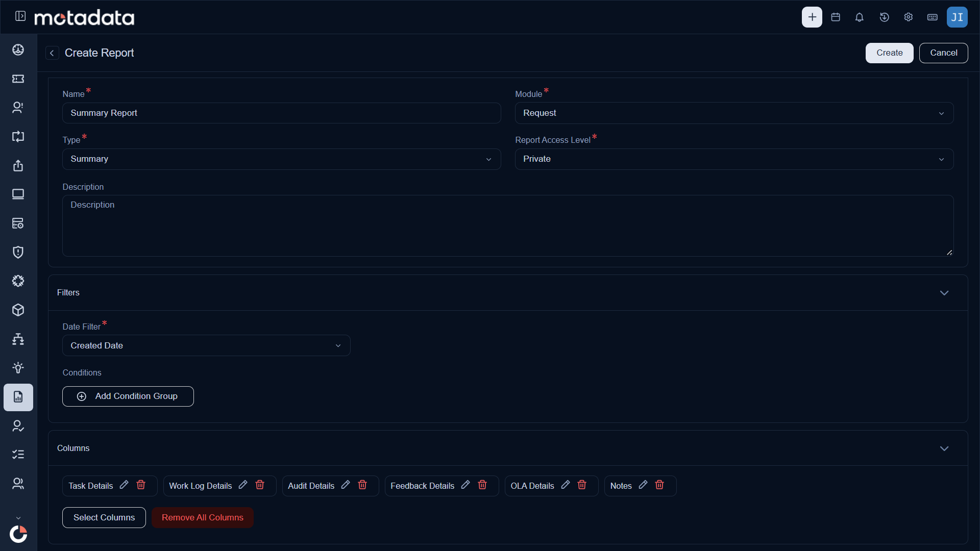Go back using arrow beside Create Report
Screen dimensions: 980x551
pyautogui.click(x=52, y=53)
